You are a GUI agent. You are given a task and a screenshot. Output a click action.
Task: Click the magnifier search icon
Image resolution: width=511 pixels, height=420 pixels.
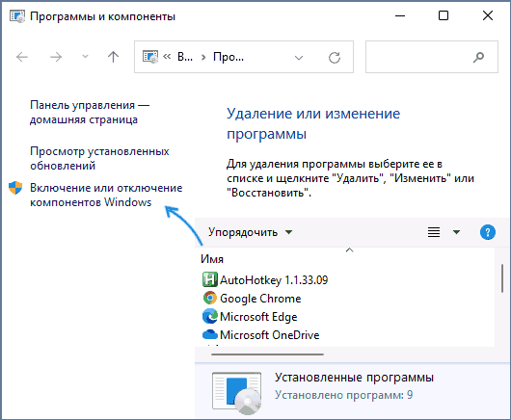pyautogui.click(x=478, y=57)
